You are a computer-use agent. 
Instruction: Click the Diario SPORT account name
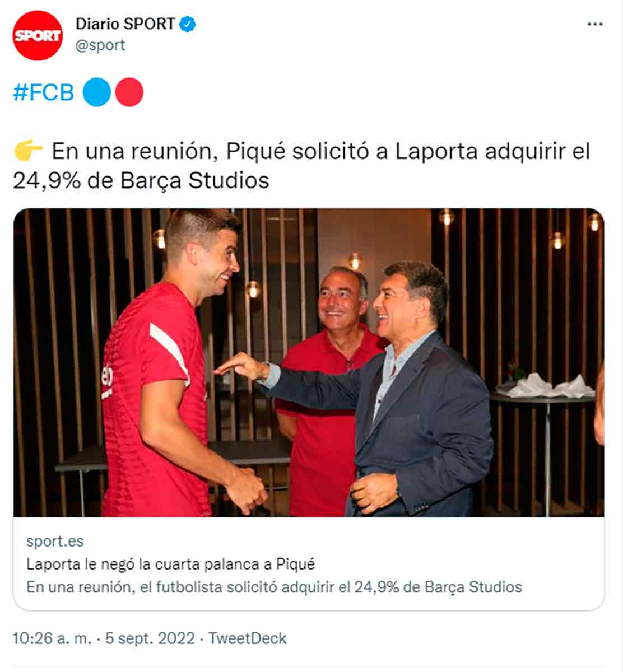coord(125,24)
